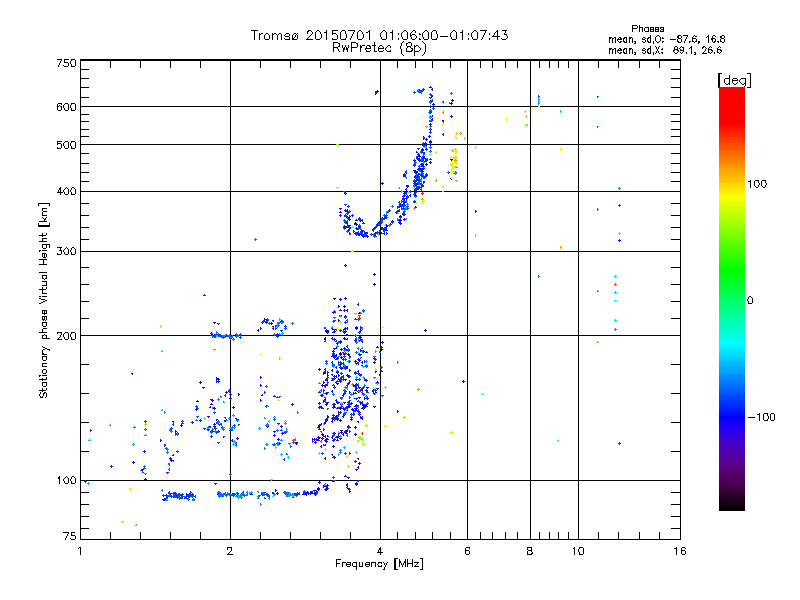Image resolution: width=800 pixels, height=600 pixels.
Task: Click the colorbar tick label "-100"
Action: tap(761, 417)
